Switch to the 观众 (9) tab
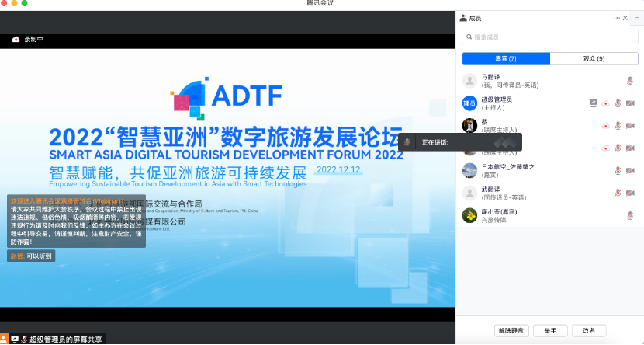644x345 pixels. tap(594, 59)
